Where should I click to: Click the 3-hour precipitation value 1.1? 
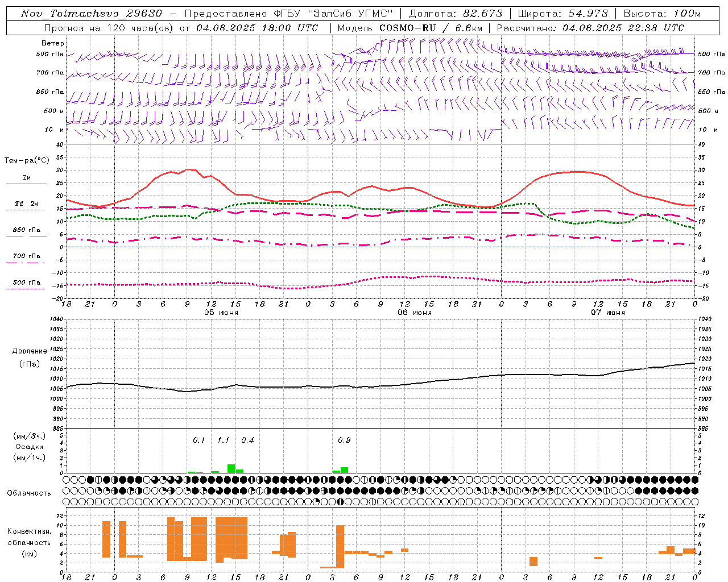coord(223,440)
